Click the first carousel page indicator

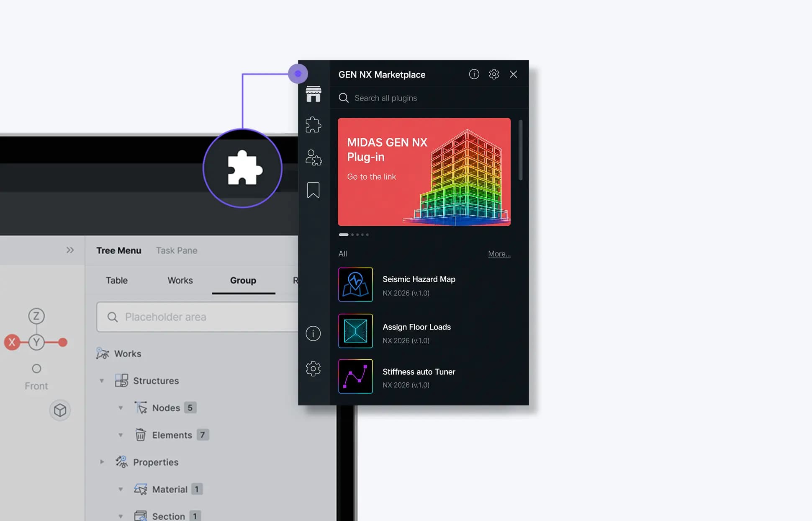coord(344,235)
